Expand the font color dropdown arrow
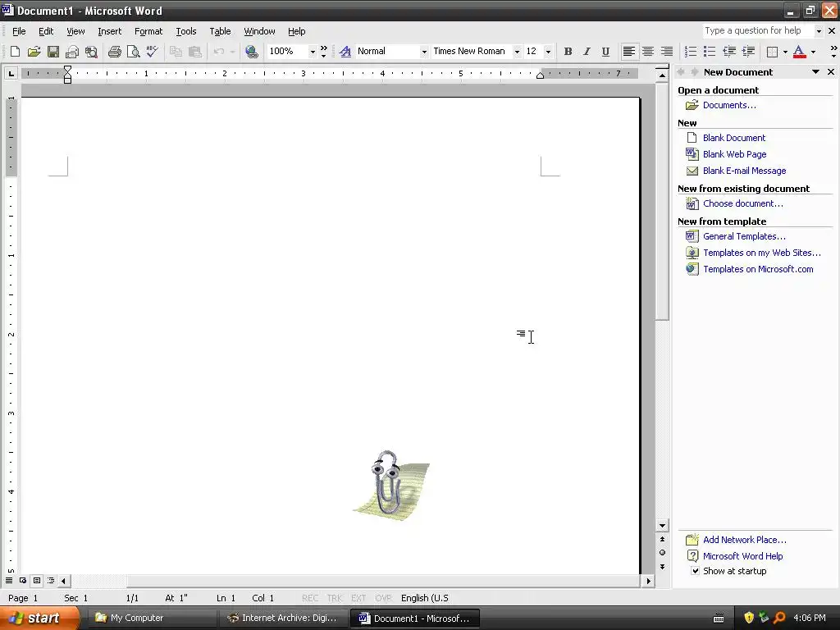This screenshot has height=630, width=840. 813,52
